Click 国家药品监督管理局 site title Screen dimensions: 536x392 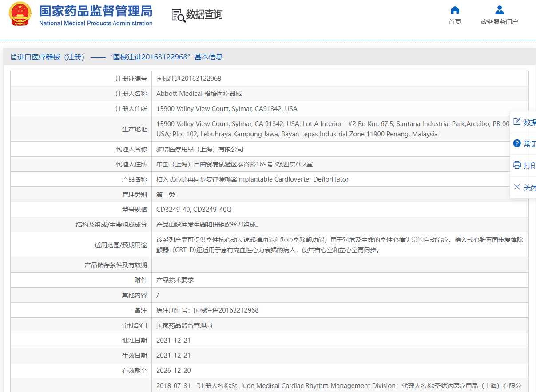(95, 11)
